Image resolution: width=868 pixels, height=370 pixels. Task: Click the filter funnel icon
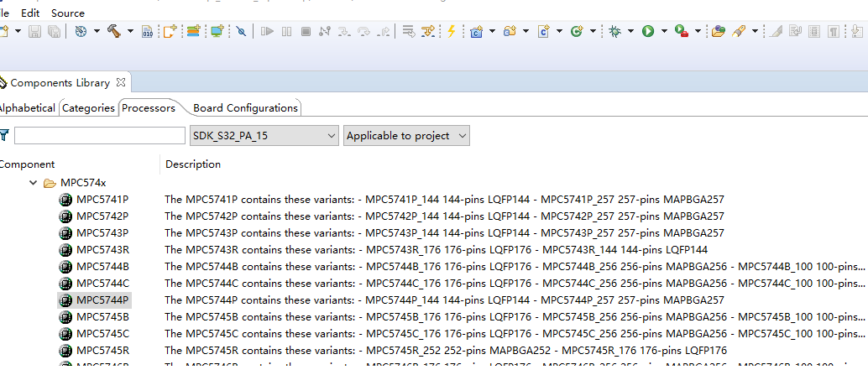4,135
